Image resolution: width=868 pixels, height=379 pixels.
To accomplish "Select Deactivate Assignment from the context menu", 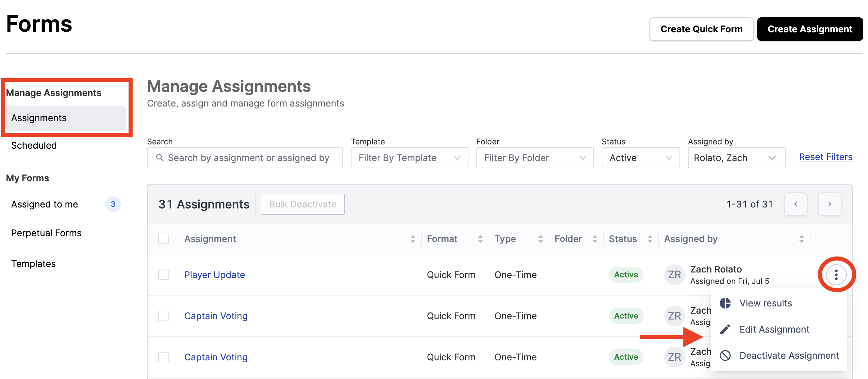I will tap(789, 355).
